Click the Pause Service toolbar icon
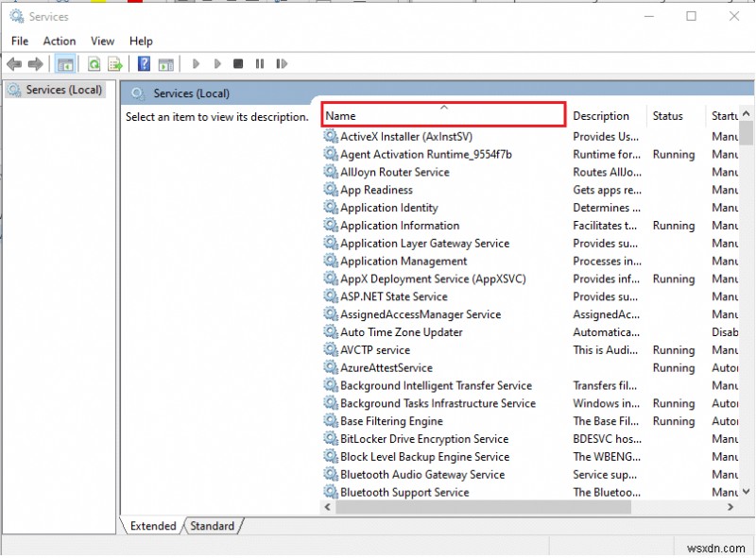This screenshot has height=558, width=756. click(x=260, y=64)
